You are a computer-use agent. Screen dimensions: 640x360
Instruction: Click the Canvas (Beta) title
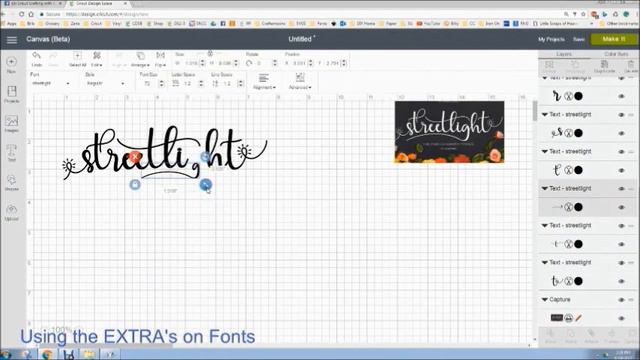[x=48, y=39]
